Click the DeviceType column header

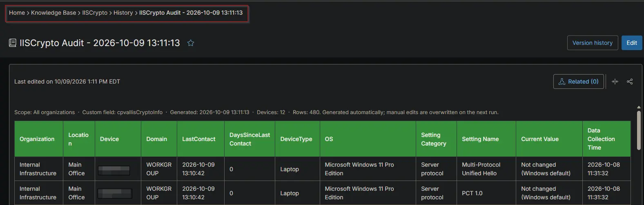tap(298, 139)
